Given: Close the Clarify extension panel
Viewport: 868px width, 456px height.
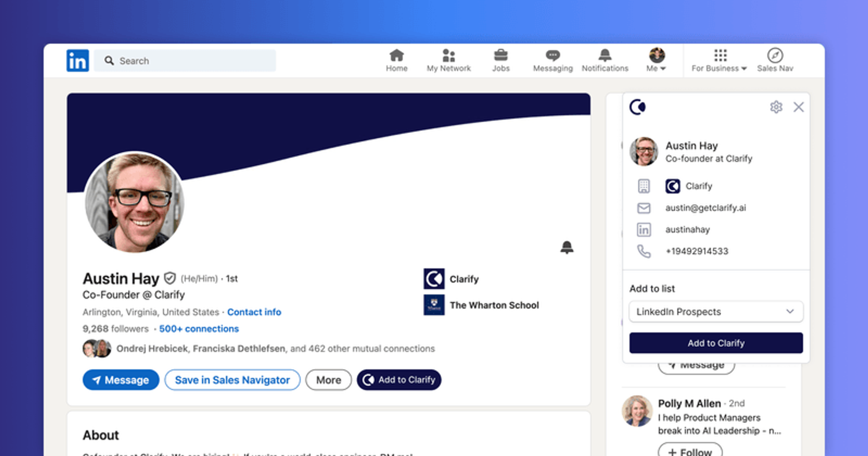Looking at the screenshot, I should (799, 107).
